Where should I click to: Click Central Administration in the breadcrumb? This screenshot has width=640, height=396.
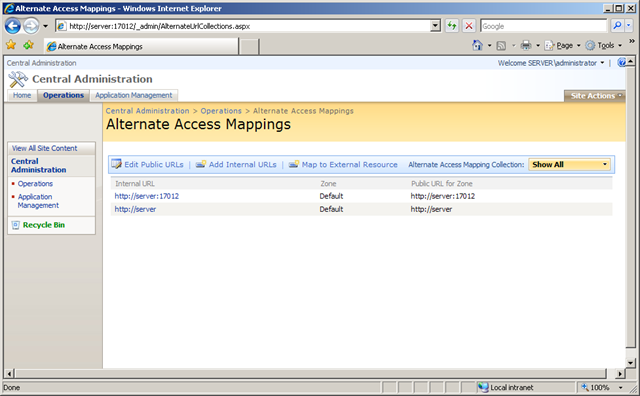[147, 111]
